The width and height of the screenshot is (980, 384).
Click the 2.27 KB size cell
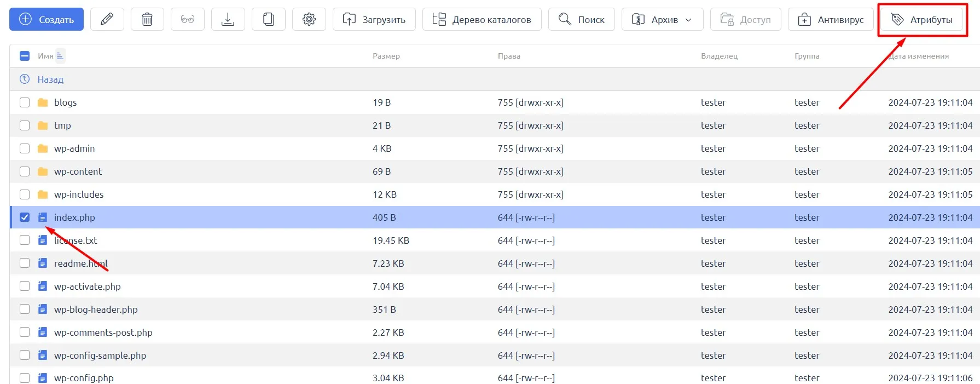(388, 333)
